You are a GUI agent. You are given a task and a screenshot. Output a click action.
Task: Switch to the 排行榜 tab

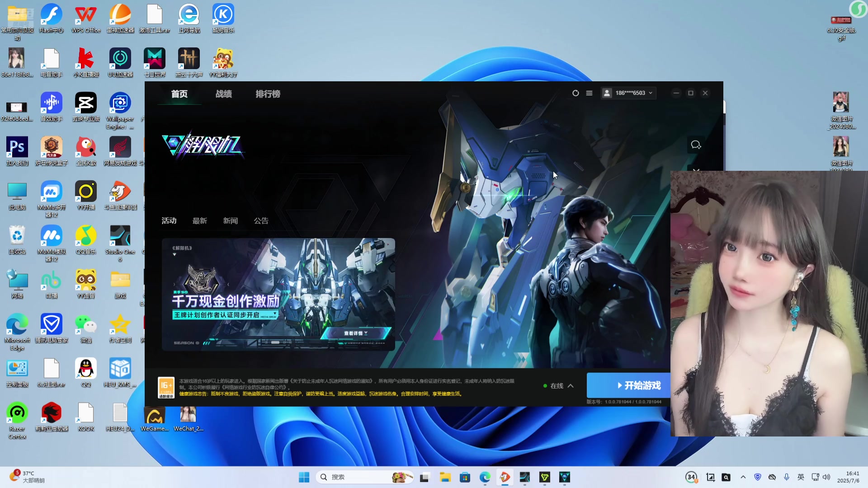click(268, 94)
